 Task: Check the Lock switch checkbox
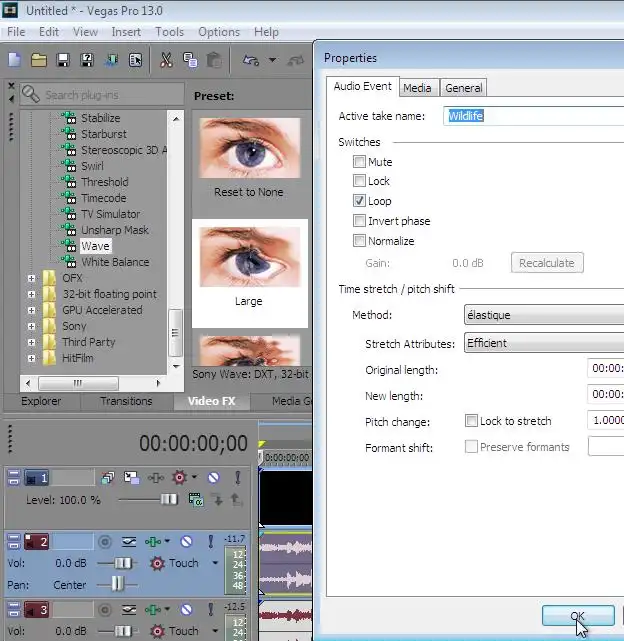coord(359,180)
